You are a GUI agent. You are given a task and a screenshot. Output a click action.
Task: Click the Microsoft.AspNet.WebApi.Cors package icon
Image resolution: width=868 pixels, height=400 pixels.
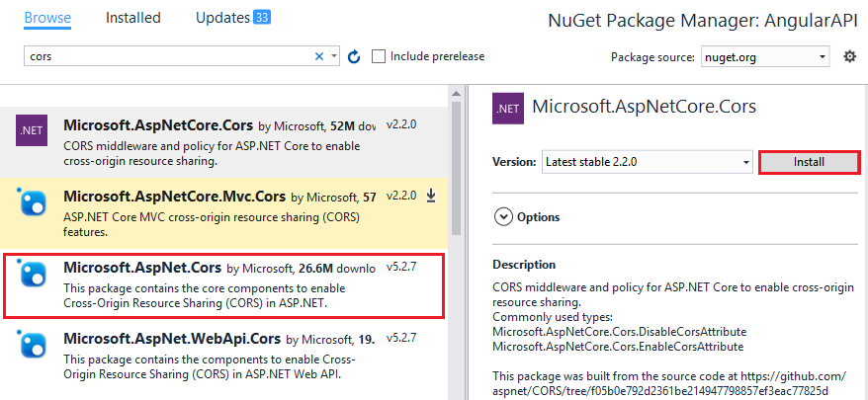tap(33, 343)
